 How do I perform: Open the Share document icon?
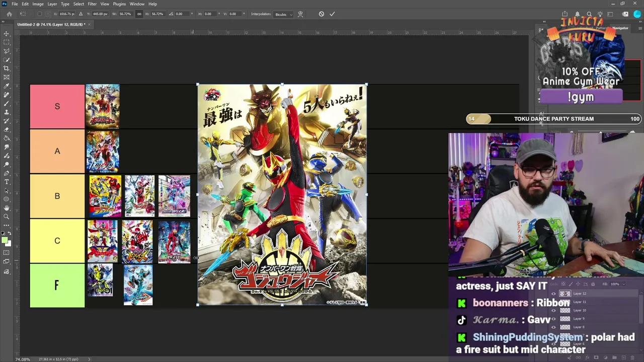click(565, 14)
